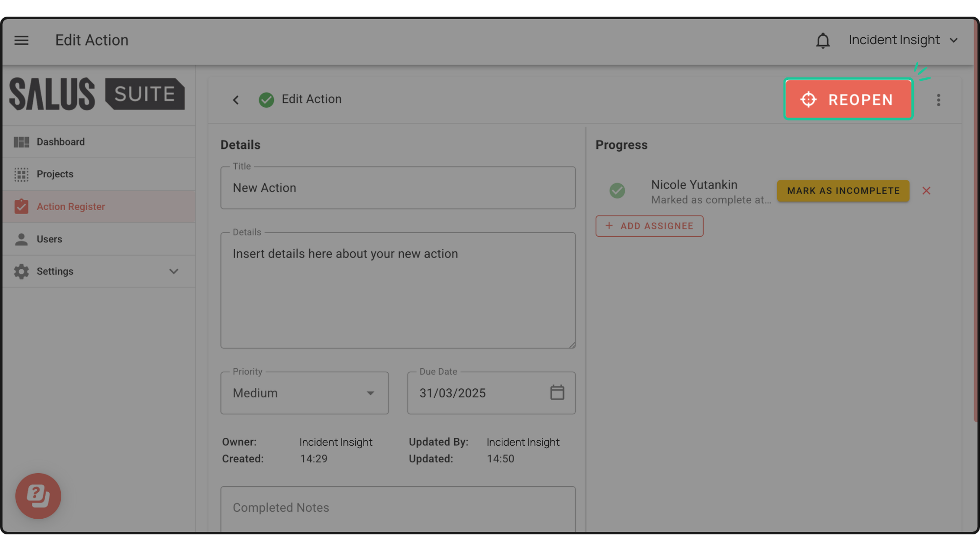Open the Incident Insight account dropdown

(x=903, y=40)
